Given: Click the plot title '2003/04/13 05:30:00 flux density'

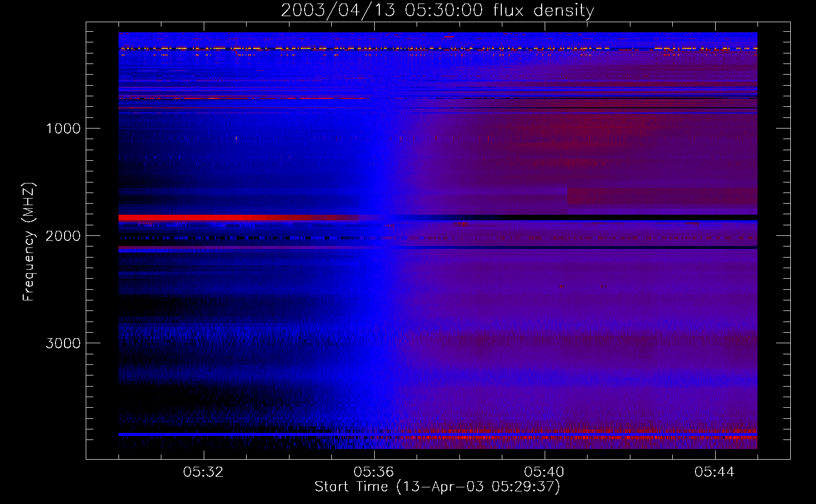Looking at the screenshot, I should [x=437, y=11].
